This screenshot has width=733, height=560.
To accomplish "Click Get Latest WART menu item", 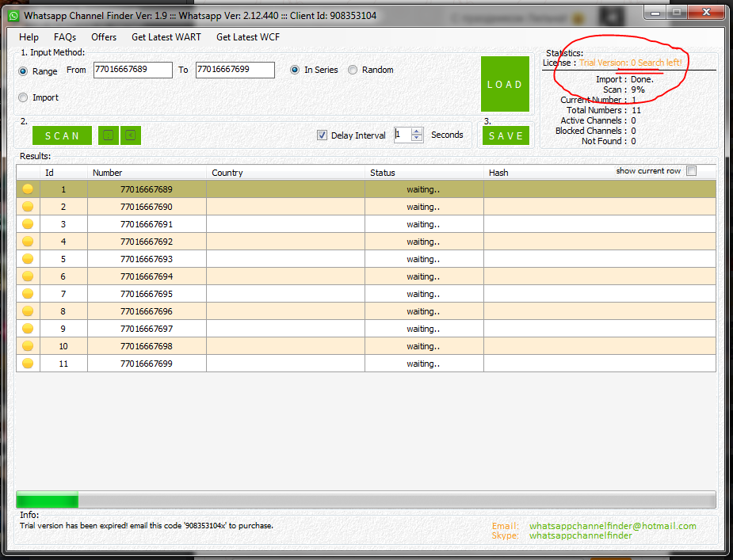I will coord(166,37).
